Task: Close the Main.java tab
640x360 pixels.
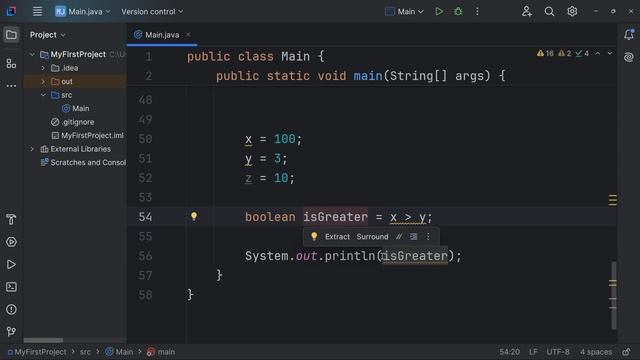Action: tap(188, 35)
